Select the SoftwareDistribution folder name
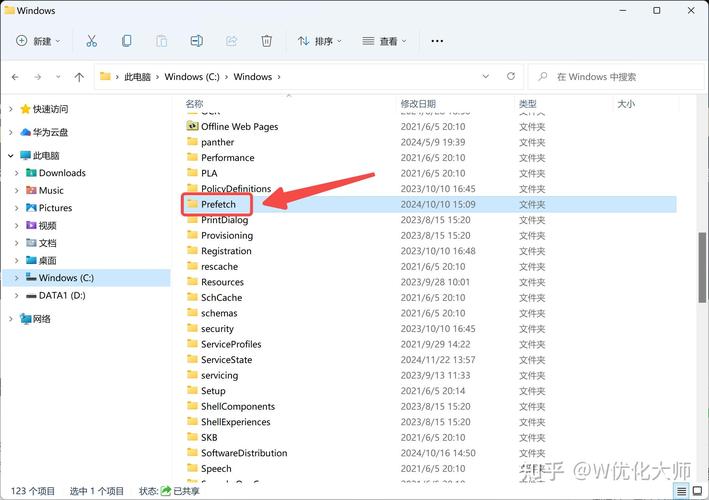The image size is (709, 500). [244, 453]
